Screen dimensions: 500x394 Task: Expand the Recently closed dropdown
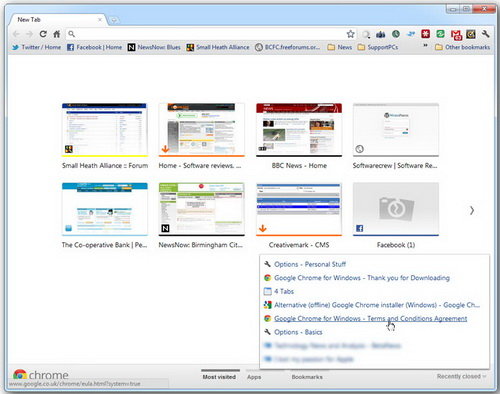461,376
